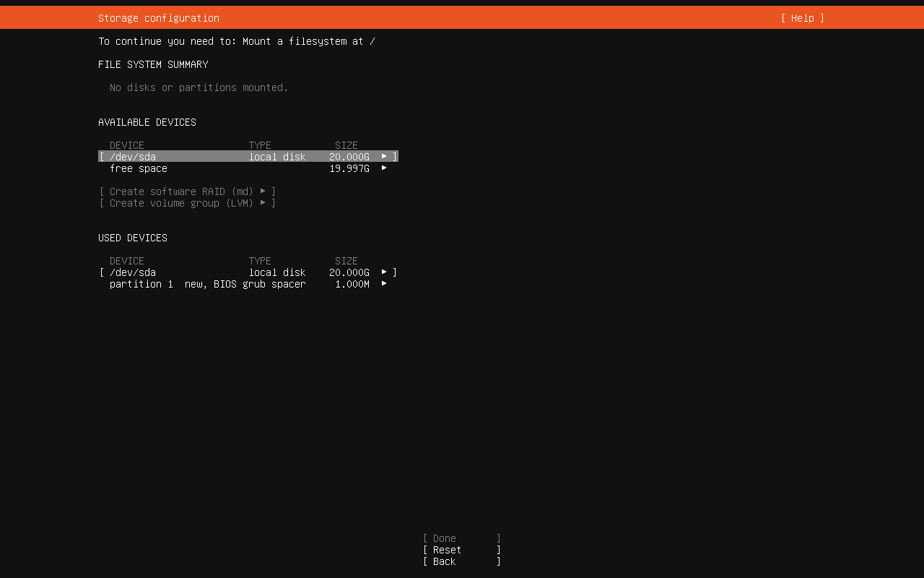Choose Create software RAID (md)

click(181, 191)
